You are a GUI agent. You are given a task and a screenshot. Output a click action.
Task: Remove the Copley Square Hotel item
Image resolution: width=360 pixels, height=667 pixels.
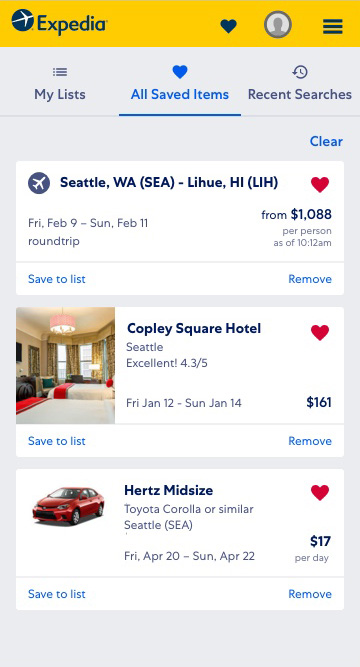310,441
